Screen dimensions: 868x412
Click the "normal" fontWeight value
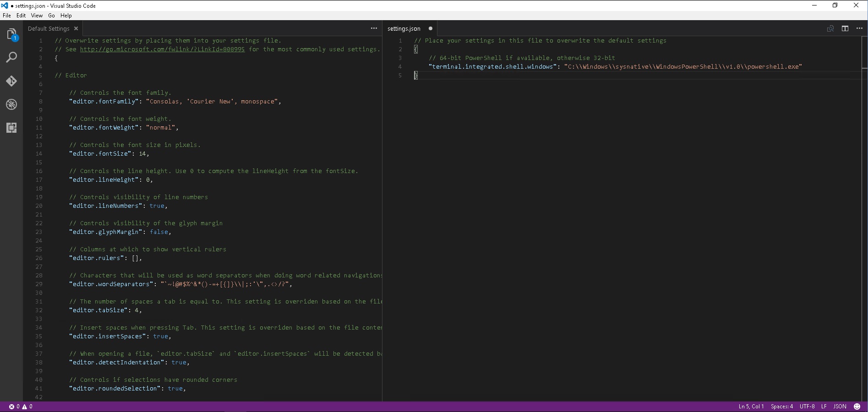[x=161, y=127]
